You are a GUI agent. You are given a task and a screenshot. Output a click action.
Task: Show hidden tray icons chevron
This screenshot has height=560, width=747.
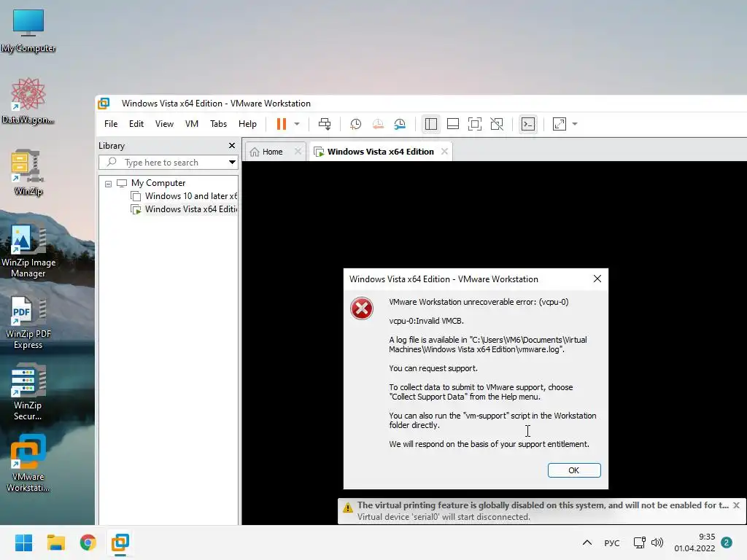pos(587,542)
